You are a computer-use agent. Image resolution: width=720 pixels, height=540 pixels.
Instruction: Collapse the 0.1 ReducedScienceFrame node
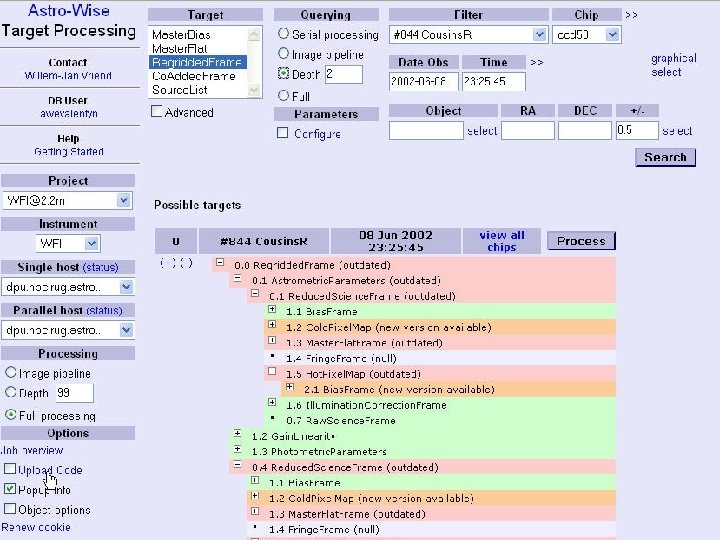[255, 293]
